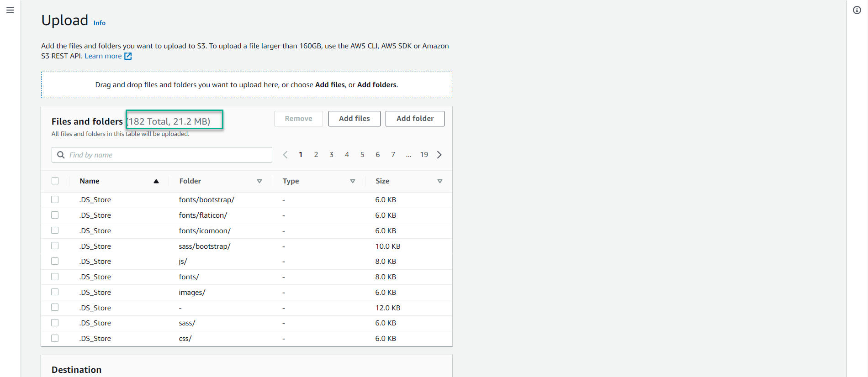Click the 10.0 KB size cell

388,246
